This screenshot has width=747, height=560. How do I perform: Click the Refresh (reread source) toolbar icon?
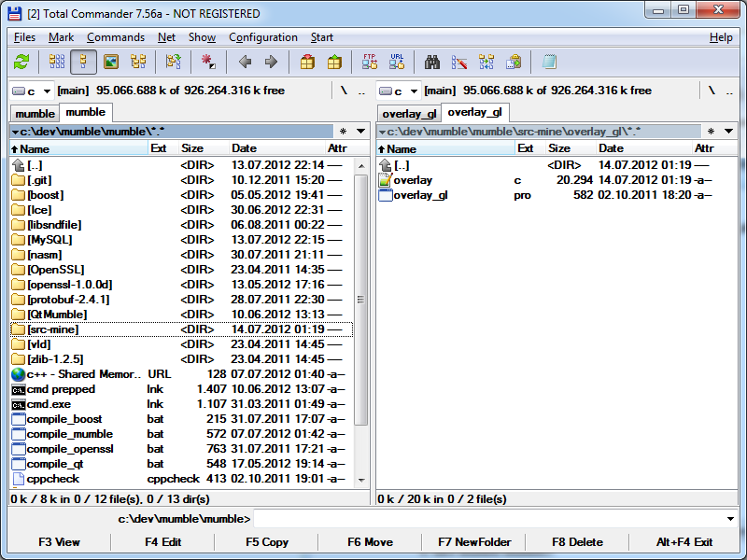click(x=21, y=63)
